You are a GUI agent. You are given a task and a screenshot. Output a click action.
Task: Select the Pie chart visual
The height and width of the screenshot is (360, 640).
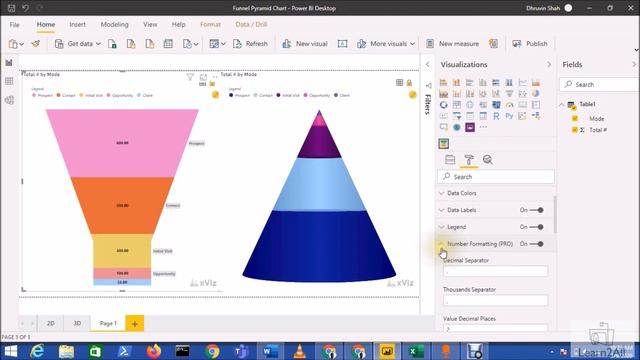pos(536,94)
